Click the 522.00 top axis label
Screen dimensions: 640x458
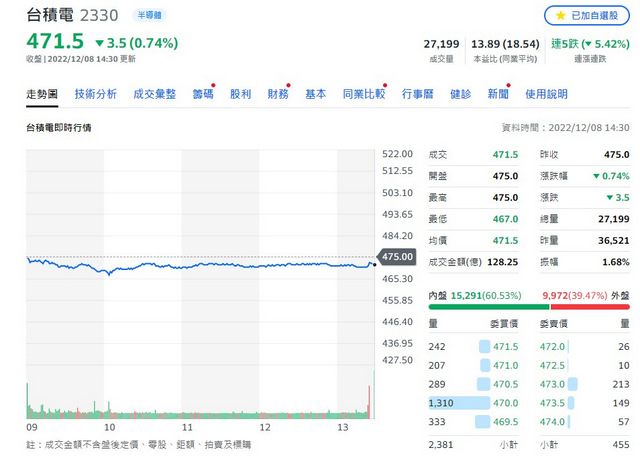point(397,154)
